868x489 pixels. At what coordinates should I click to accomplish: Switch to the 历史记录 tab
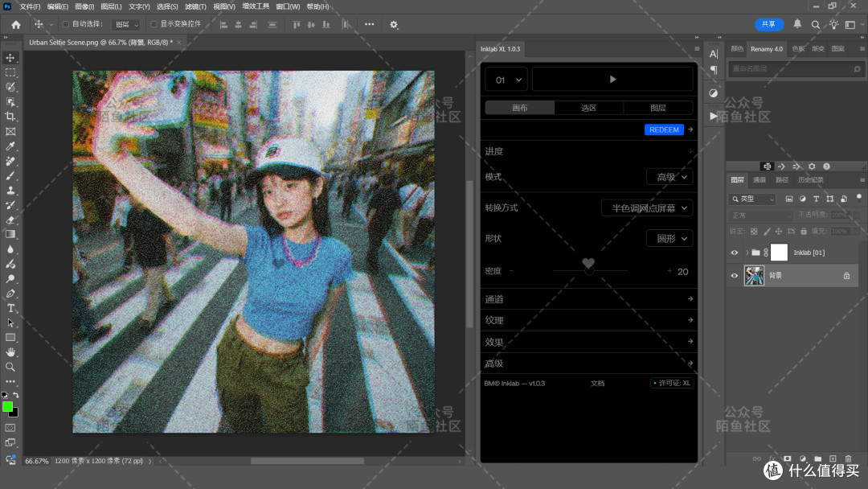click(810, 180)
